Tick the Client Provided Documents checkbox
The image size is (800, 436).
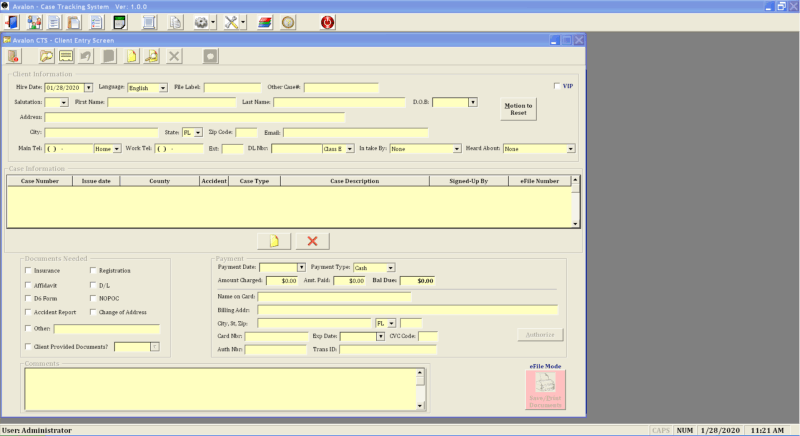click(x=28, y=346)
